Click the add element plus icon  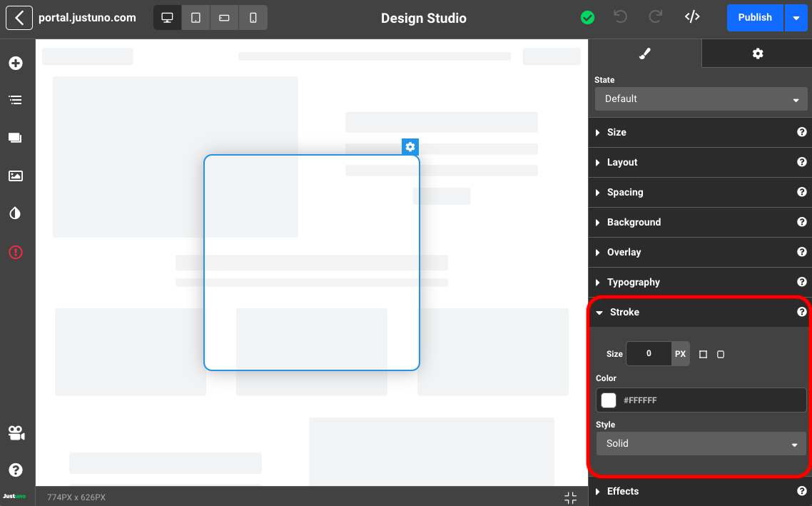pyautogui.click(x=15, y=64)
